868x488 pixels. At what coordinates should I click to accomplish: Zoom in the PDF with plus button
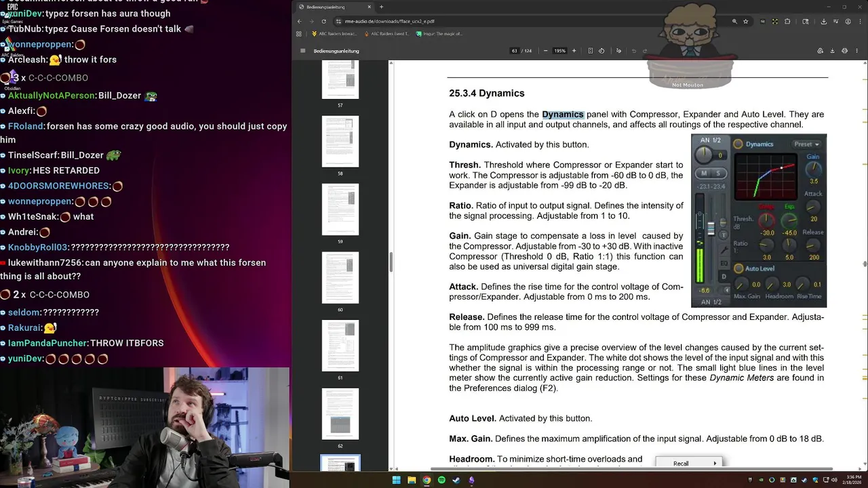pos(574,51)
